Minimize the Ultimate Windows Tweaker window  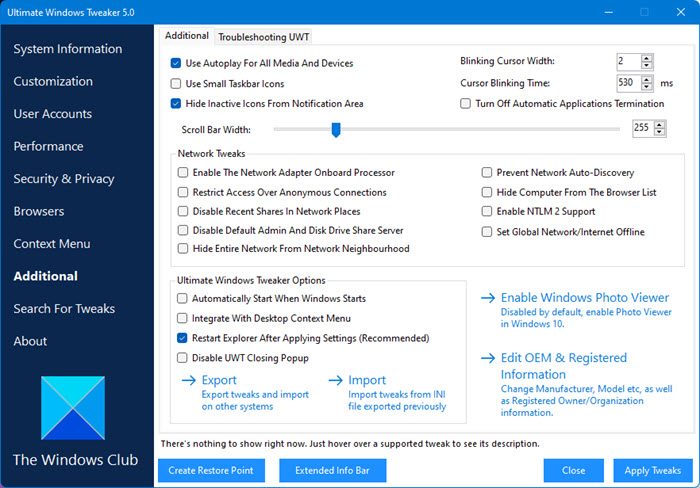click(608, 12)
